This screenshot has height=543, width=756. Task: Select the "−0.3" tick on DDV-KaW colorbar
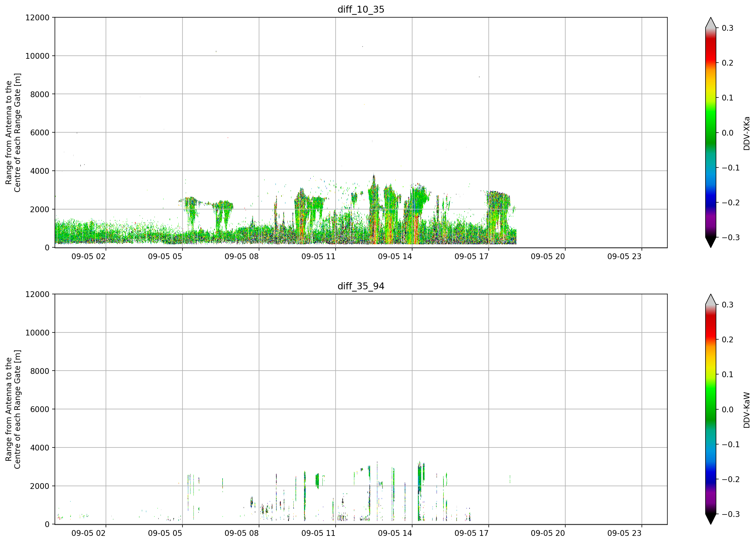pyautogui.click(x=731, y=514)
